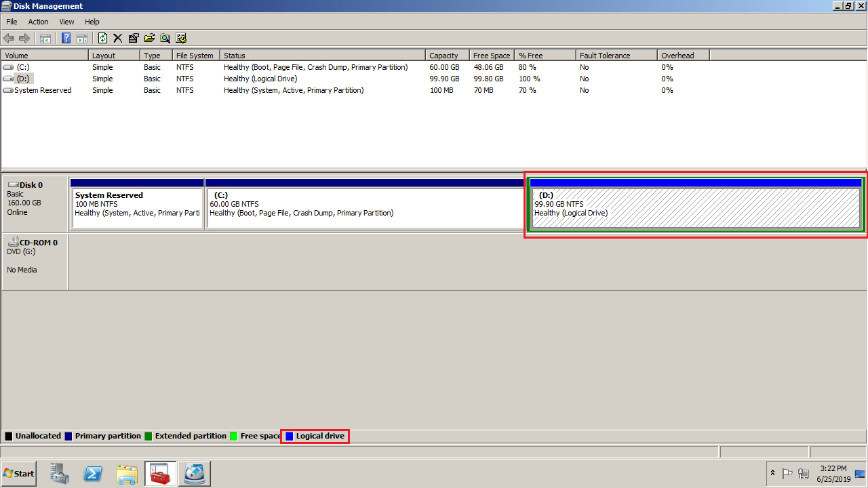This screenshot has height=488, width=868.
Task: Open the View menu
Action: (x=66, y=22)
